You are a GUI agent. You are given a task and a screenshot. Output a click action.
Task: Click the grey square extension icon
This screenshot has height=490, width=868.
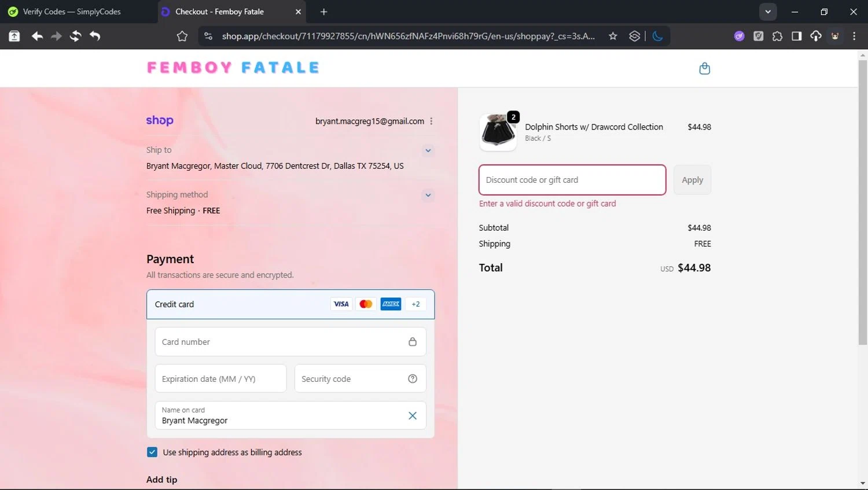tap(758, 36)
